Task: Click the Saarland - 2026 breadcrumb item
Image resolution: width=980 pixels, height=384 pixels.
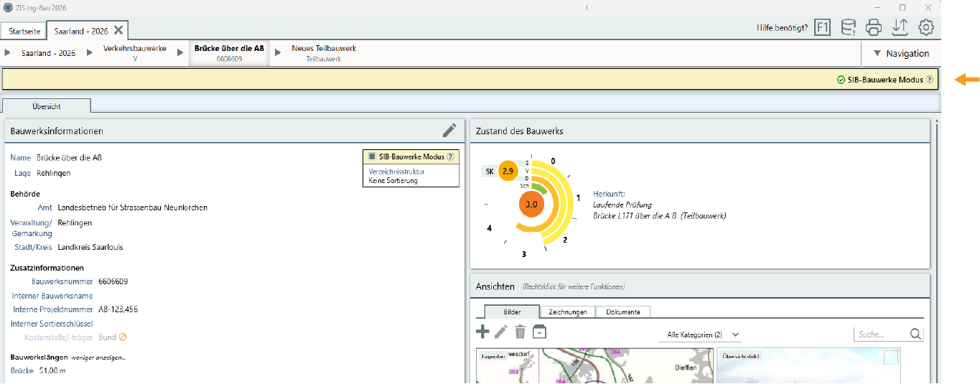Action: coord(48,53)
